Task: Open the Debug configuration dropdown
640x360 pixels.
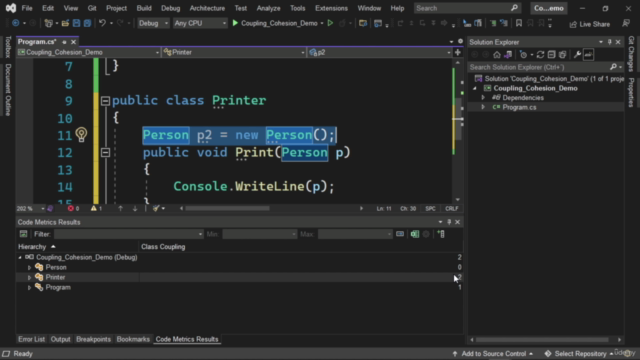Action: 153,23
